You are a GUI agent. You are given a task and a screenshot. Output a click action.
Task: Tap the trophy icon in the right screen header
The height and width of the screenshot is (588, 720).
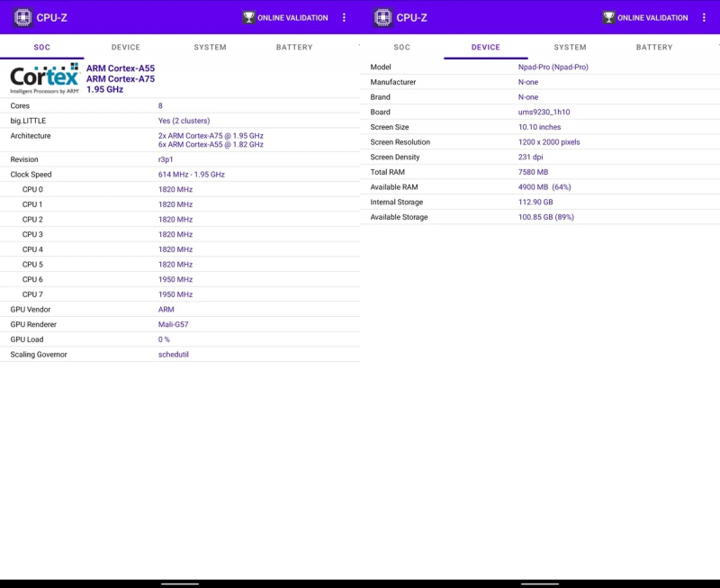tap(609, 17)
